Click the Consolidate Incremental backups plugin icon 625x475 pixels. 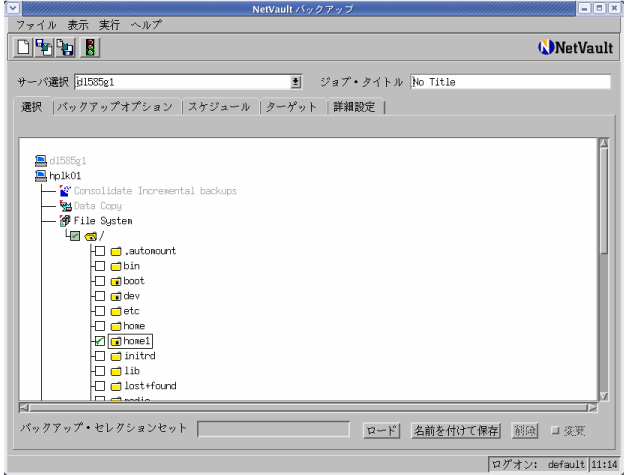click(x=65, y=191)
